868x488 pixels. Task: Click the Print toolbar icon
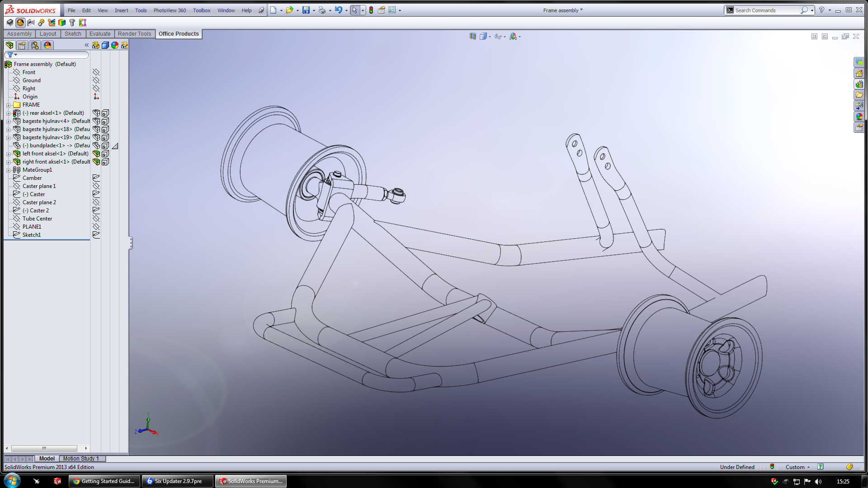tap(322, 10)
